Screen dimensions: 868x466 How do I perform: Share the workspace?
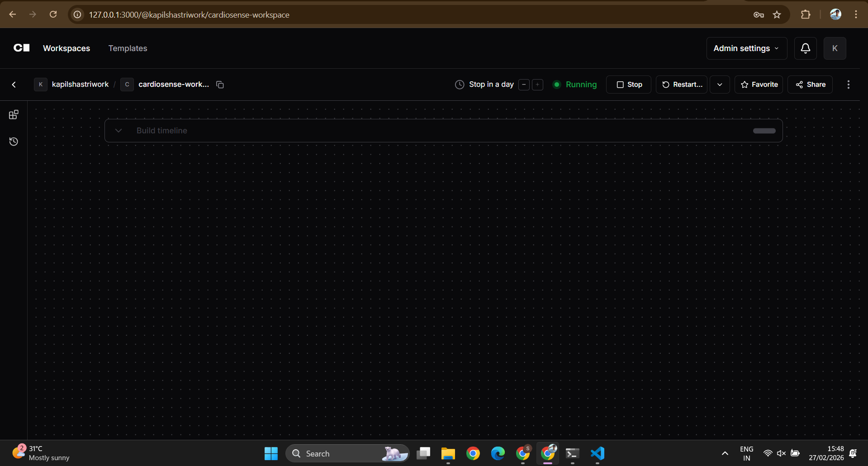tap(810, 85)
